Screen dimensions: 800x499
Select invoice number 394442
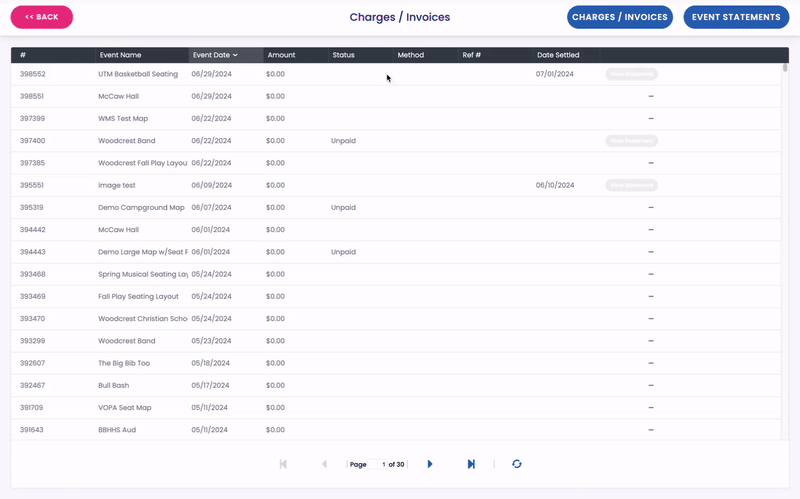point(33,230)
